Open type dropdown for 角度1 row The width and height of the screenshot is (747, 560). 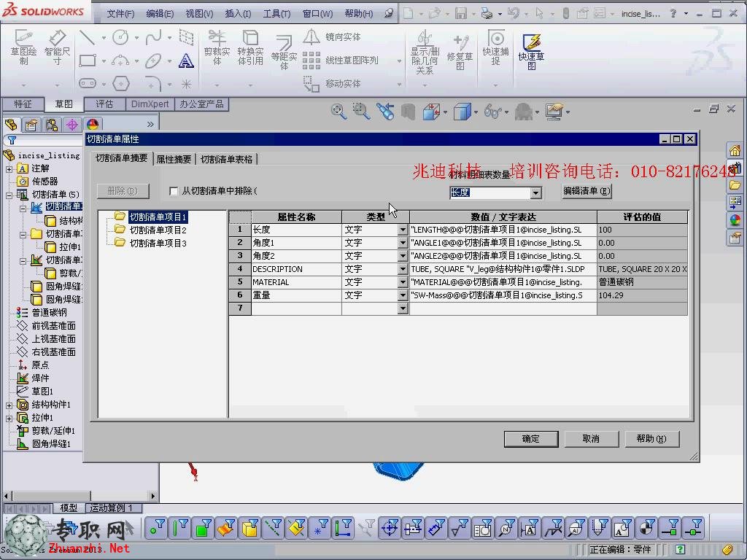pos(403,243)
